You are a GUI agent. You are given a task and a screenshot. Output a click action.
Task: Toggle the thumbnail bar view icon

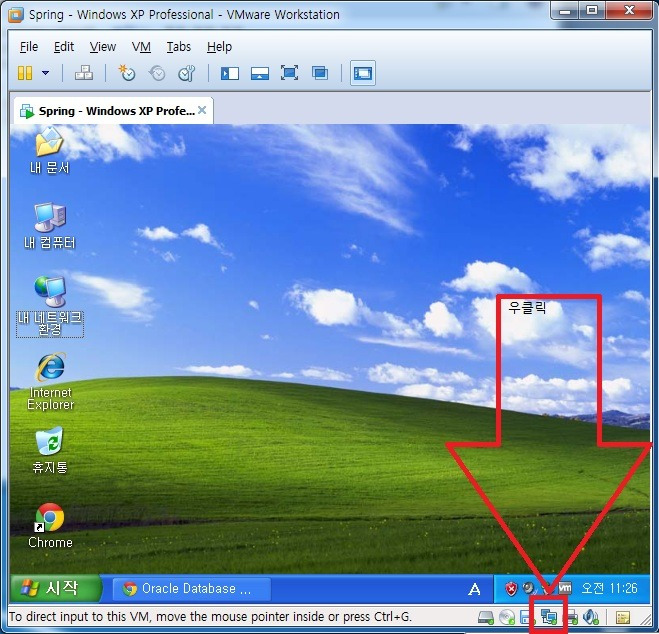(x=260, y=74)
